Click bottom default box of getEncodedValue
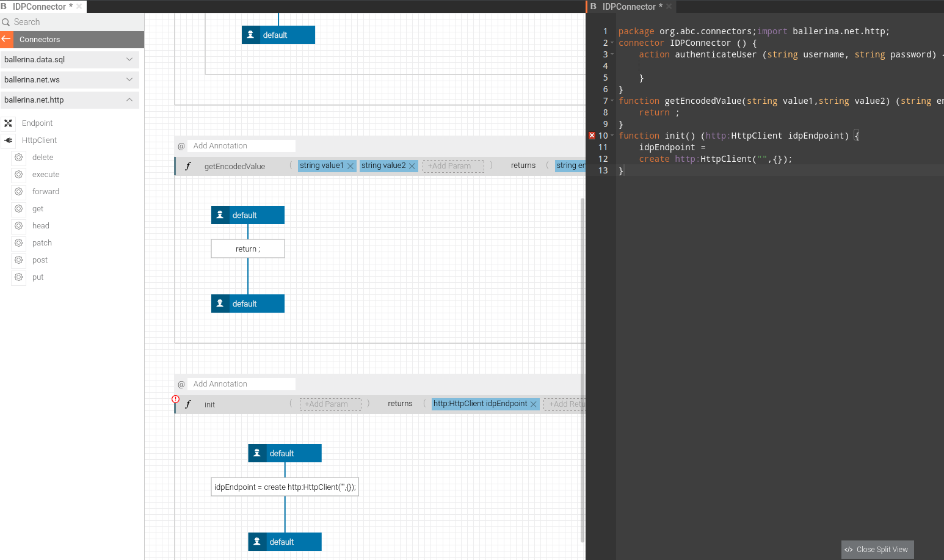Screen dimensions: 944x560 [x=248, y=304]
